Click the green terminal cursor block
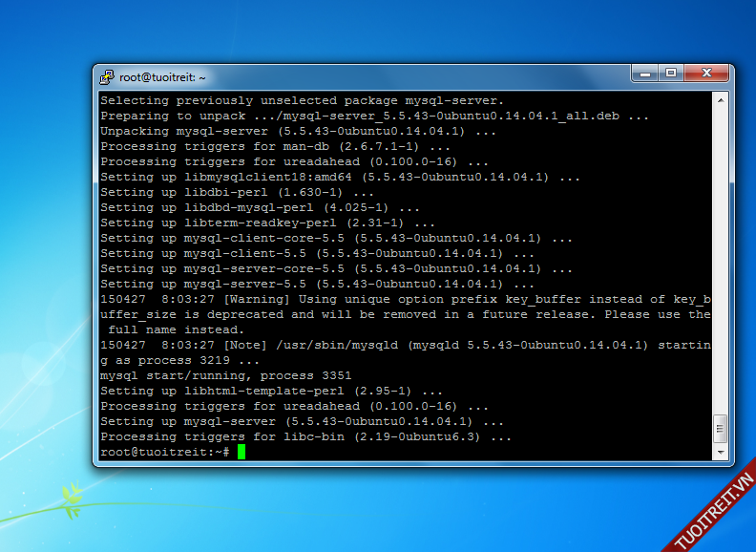 coord(241,452)
